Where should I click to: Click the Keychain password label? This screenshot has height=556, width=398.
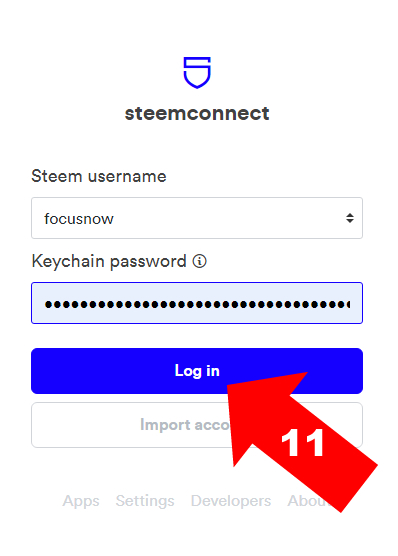pos(109,262)
